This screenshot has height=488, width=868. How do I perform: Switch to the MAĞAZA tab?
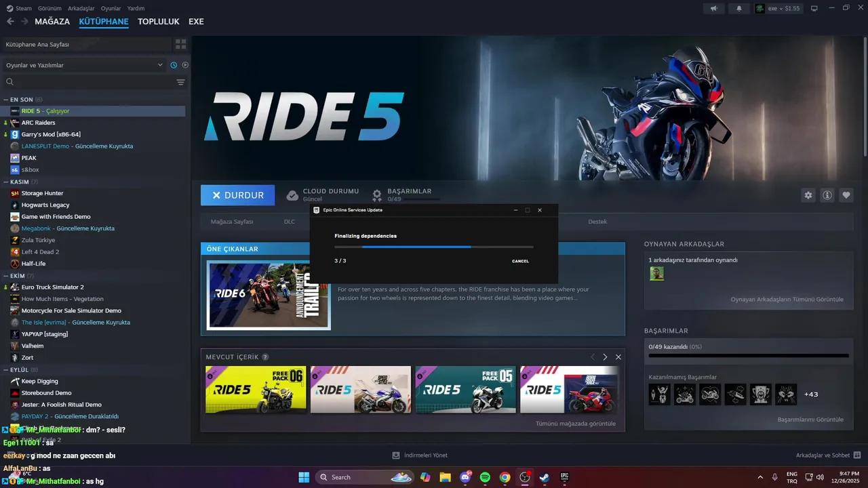tap(52, 22)
